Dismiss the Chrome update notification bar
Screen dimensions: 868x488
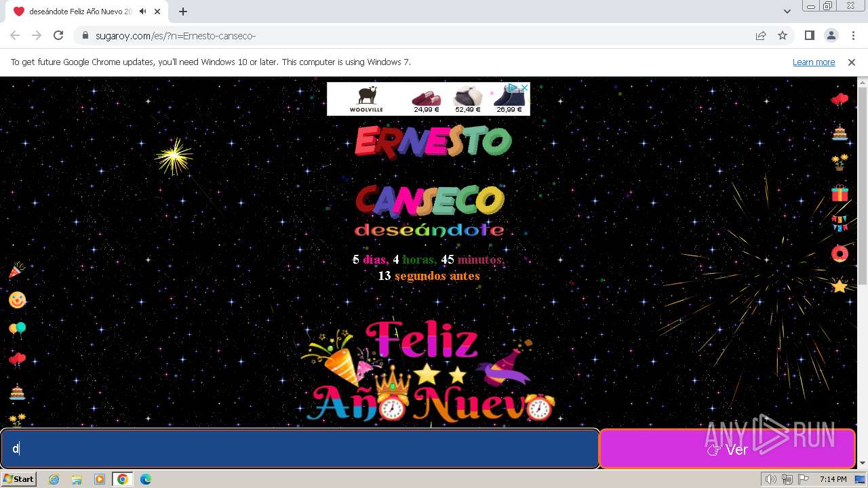click(852, 62)
